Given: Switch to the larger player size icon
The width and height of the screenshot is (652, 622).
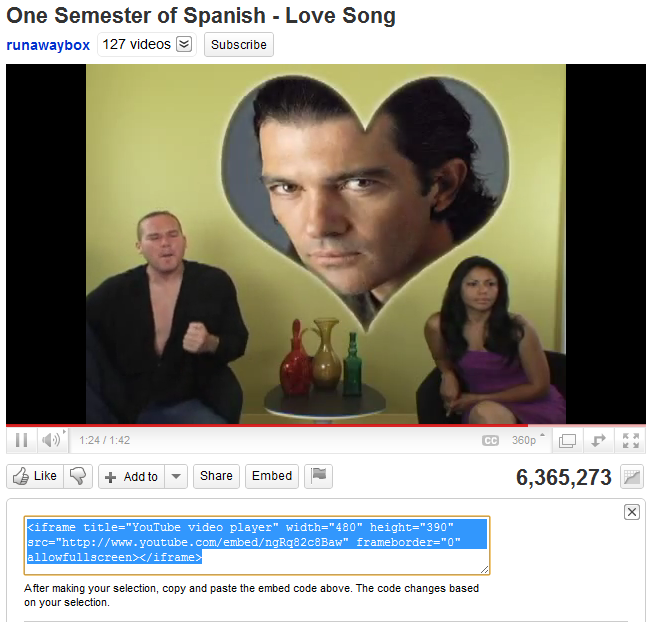Looking at the screenshot, I should [567, 440].
